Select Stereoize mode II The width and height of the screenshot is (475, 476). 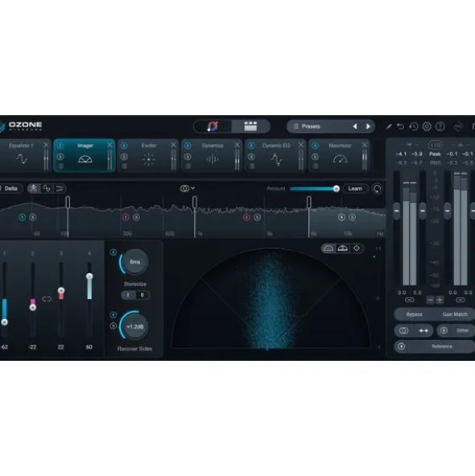tap(142, 295)
